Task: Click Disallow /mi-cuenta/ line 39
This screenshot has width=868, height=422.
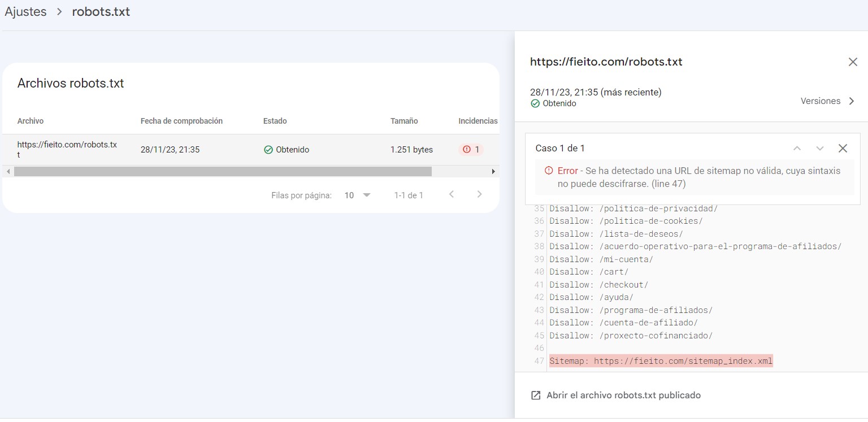Action: click(601, 259)
